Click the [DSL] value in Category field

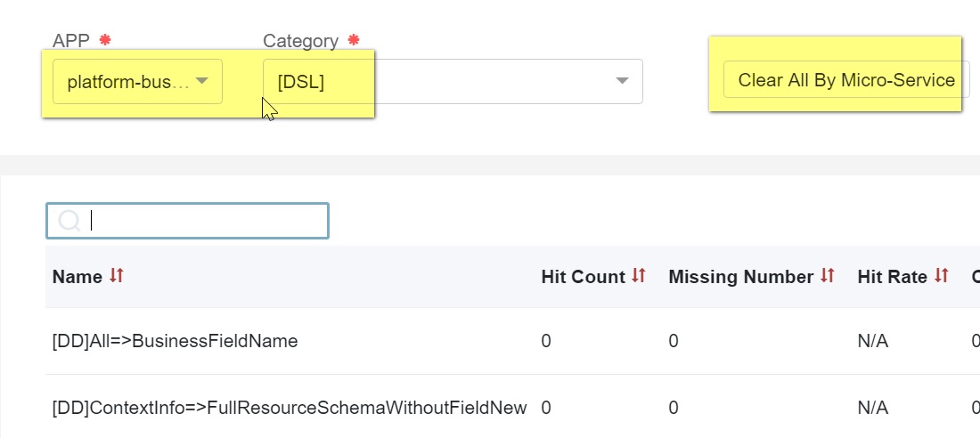(301, 82)
